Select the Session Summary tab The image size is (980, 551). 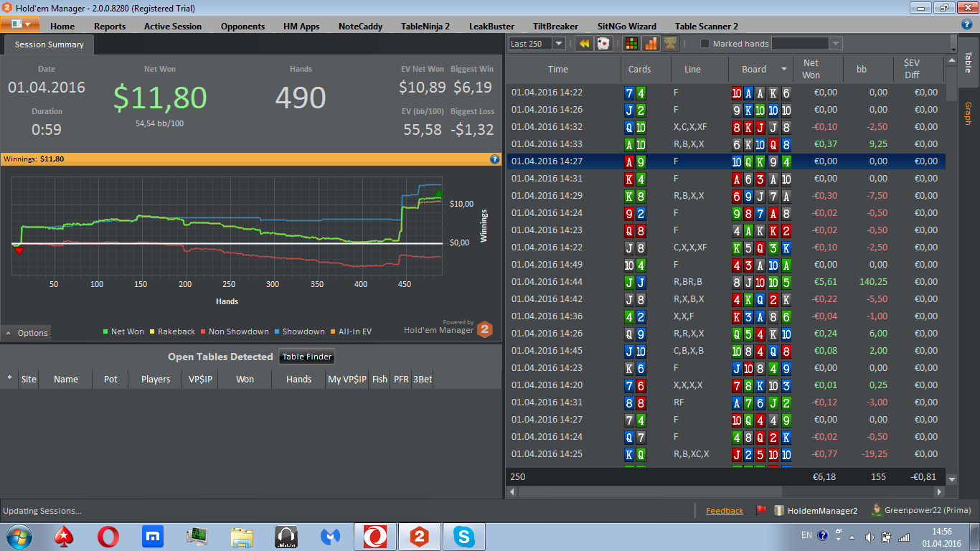tap(49, 44)
